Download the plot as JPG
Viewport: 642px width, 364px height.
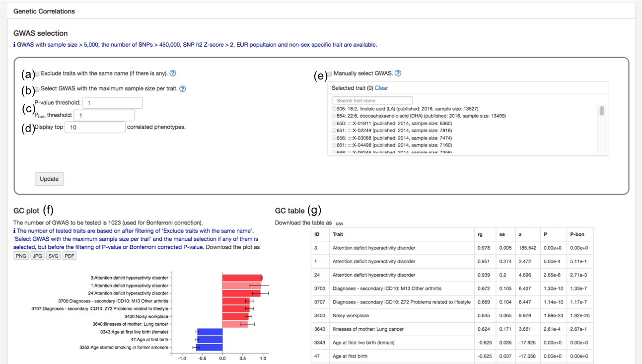(x=37, y=256)
